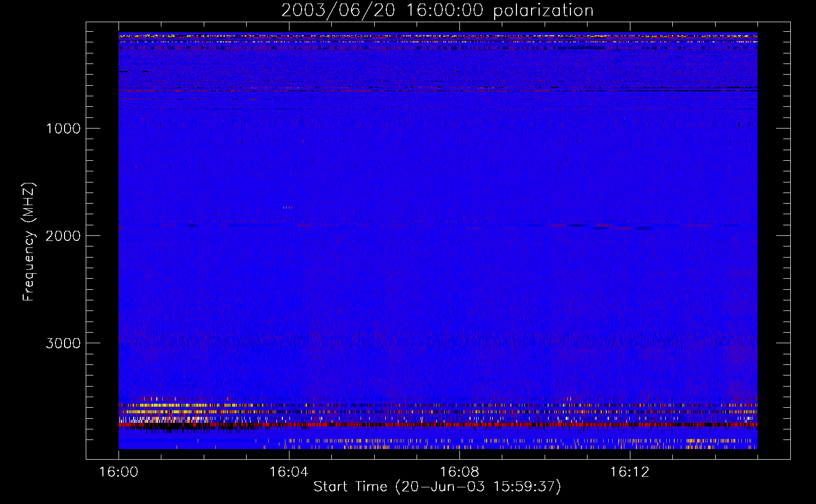The image size is (816, 504).
Task: Click the 16:08 time tick label
Action: pos(459,472)
